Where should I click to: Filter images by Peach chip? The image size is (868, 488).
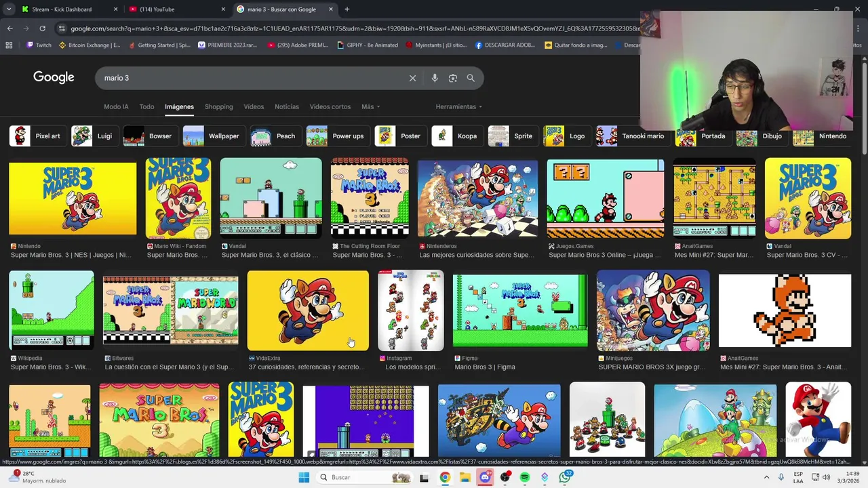click(275, 136)
